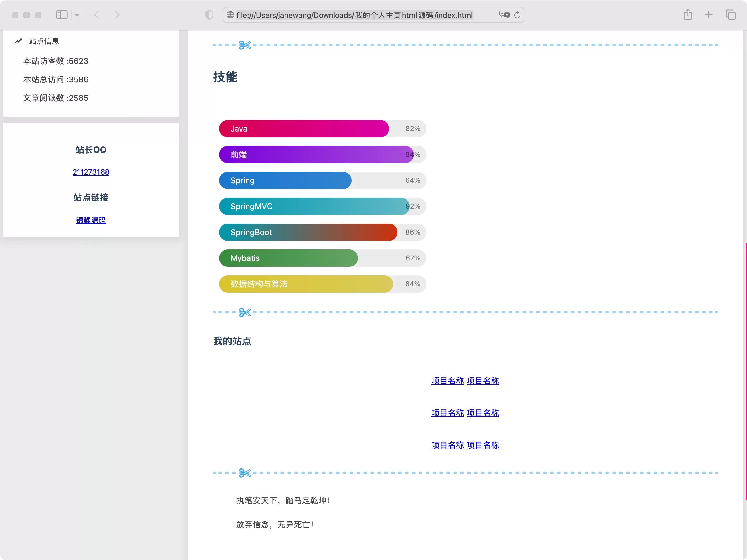Open first-row left 项目名称 link
Screen dimensions: 747x560
pyautogui.click(x=448, y=381)
